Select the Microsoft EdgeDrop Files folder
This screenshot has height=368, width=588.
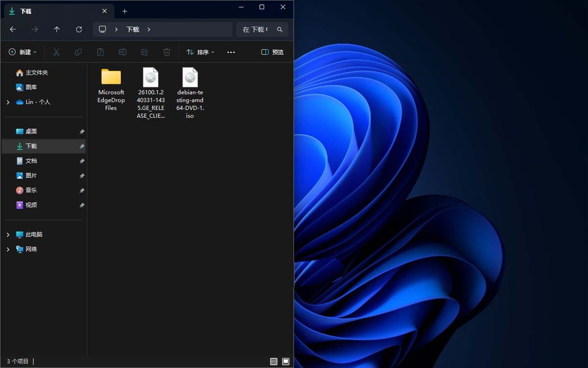[x=111, y=90]
